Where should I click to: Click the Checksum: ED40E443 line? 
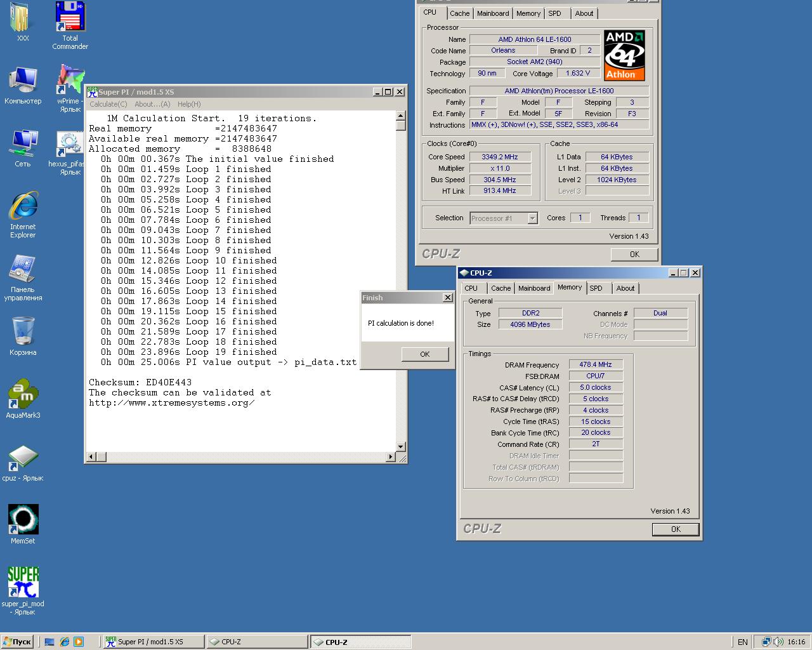(x=140, y=382)
